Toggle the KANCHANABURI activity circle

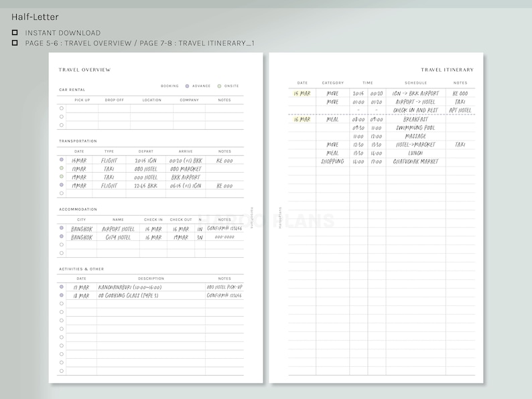coord(62,287)
